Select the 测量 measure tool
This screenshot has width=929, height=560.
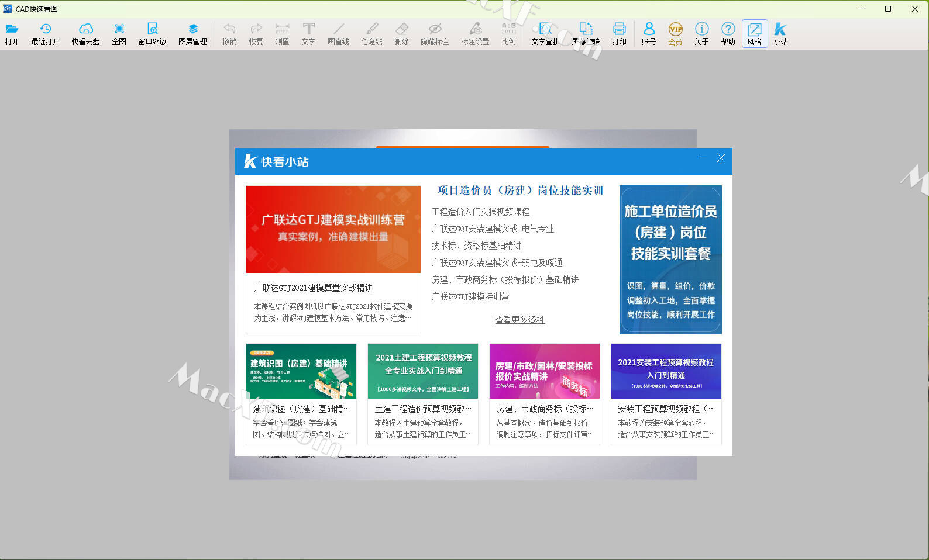(x=282, y=34)
